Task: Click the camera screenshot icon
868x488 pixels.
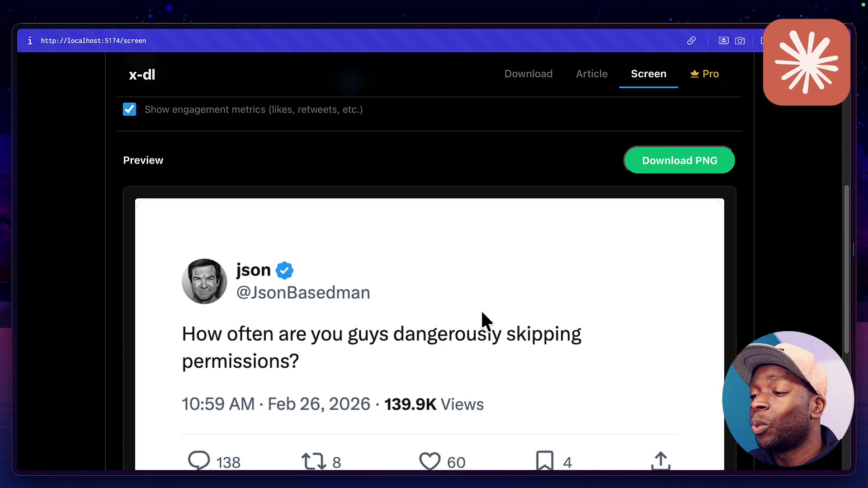Action: (x=740, y=41)
